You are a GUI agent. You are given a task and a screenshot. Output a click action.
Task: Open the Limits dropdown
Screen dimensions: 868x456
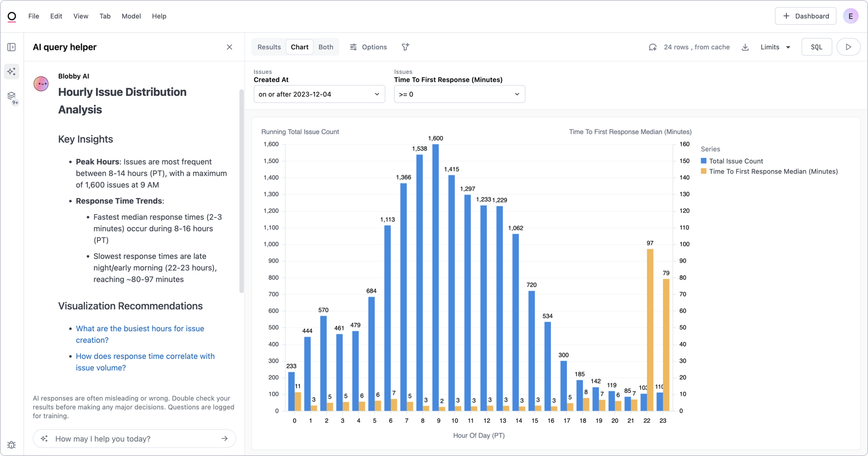774,47
